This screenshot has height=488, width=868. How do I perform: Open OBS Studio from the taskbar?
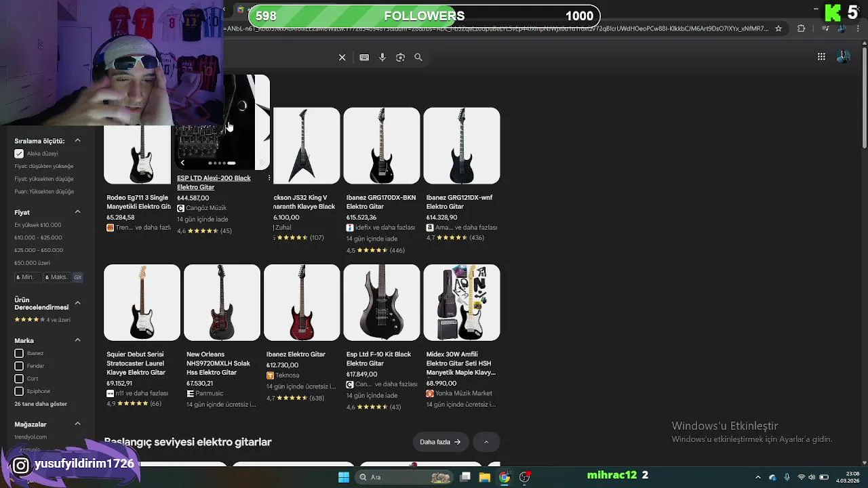click(x=525, y=477)
